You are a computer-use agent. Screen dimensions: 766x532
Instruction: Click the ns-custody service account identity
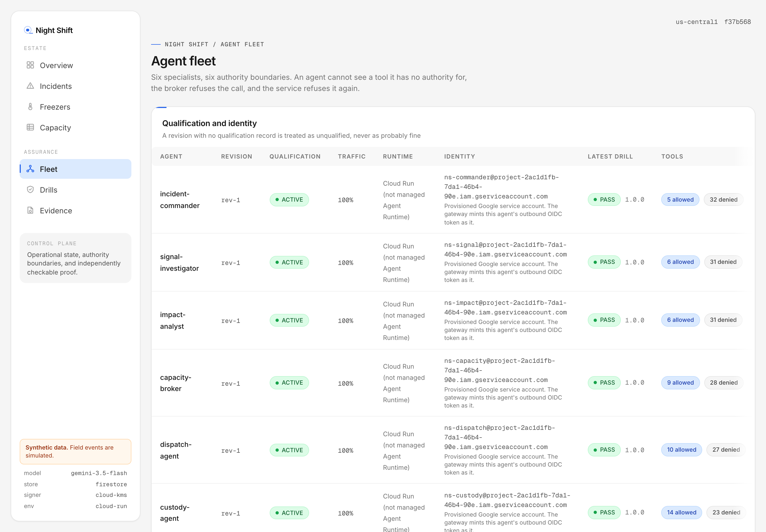(507, 500)
